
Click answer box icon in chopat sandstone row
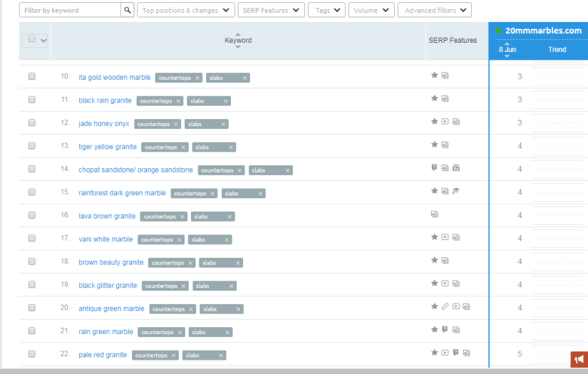(434, 167)
